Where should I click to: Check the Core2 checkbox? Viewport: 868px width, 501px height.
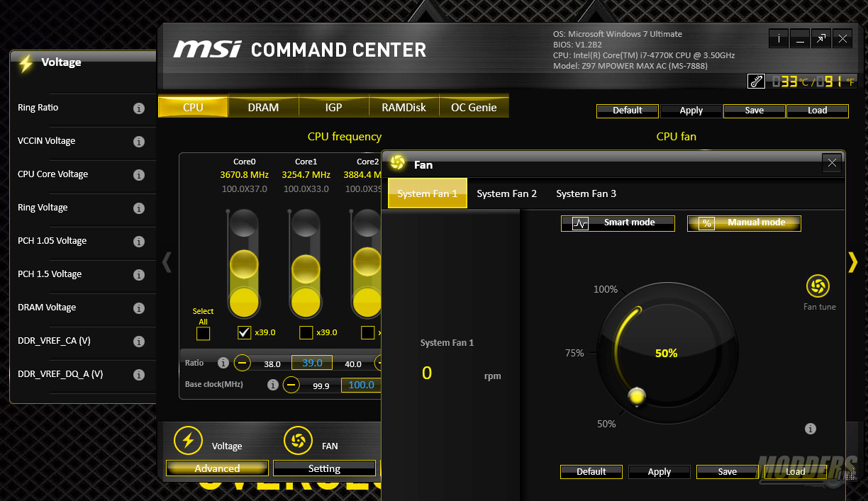pos(367,332)
